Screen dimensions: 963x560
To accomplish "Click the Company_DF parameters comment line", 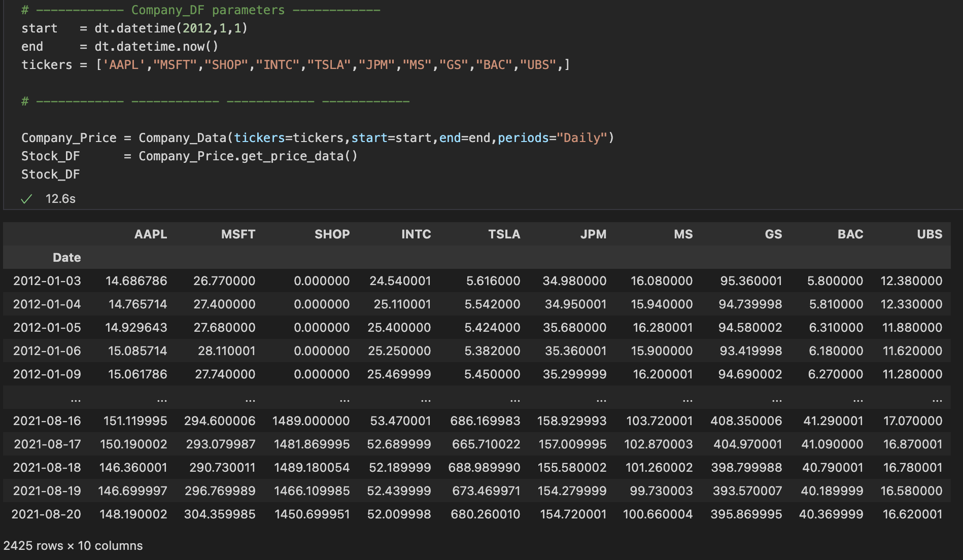I will 201,10.
